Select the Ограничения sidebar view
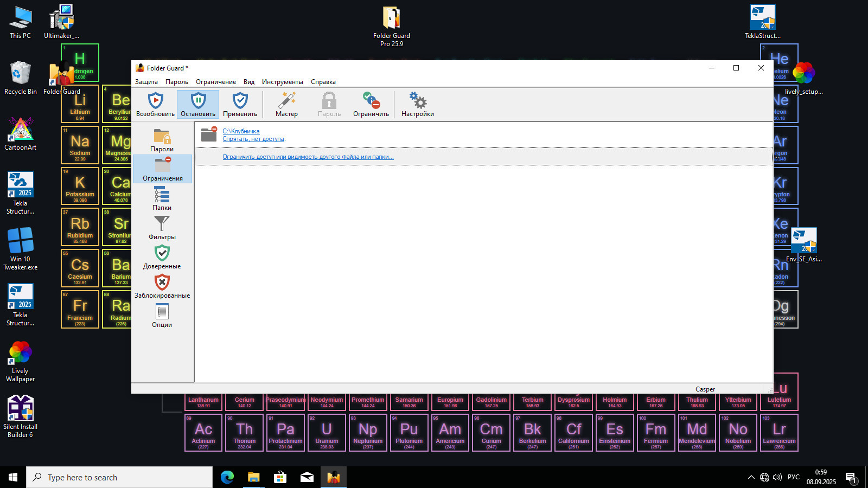The width and height of the screenshot is (868, 488). pos(162,169)
